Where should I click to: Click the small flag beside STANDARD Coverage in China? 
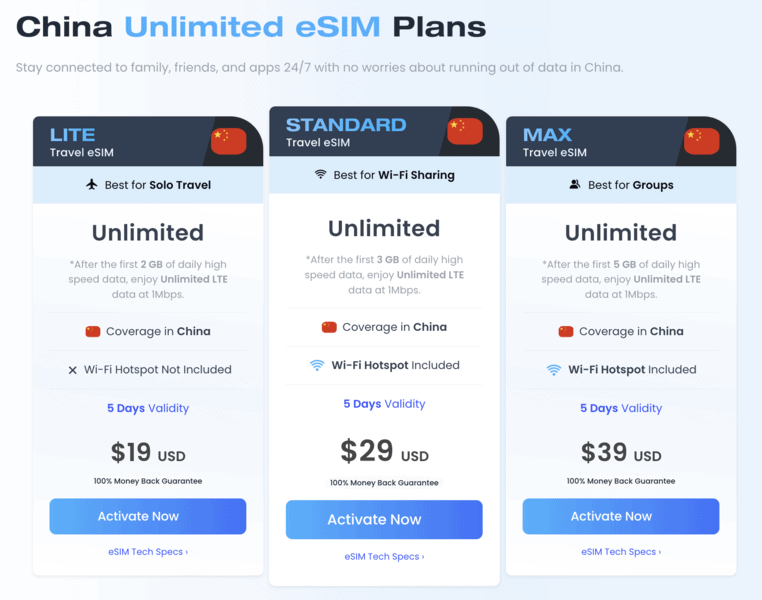[x=329, y=327]
